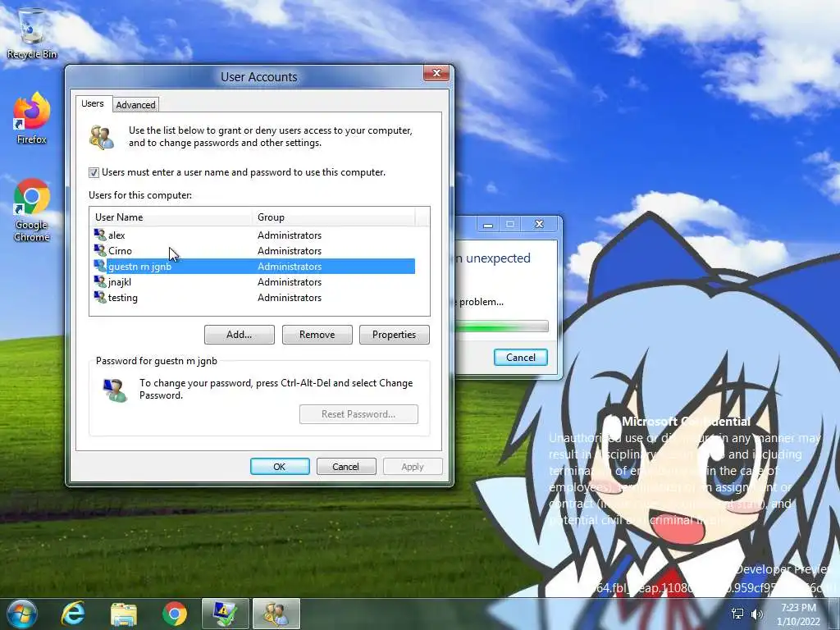Open Google Chrome desktop shortcut
Screen dimensions: 840x630
(x=32, y=211)
